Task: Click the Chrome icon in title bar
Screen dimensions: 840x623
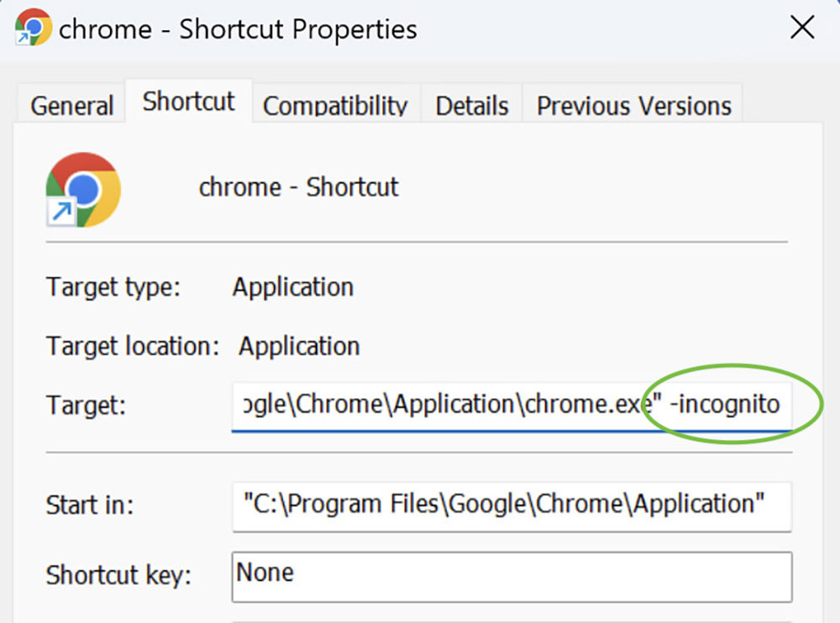Action: 34,27
